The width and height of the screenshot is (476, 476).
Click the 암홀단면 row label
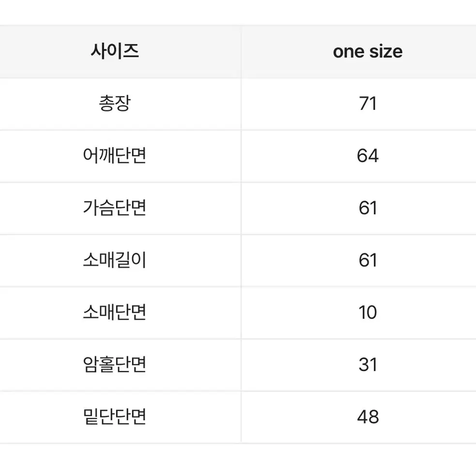point(115,364)
